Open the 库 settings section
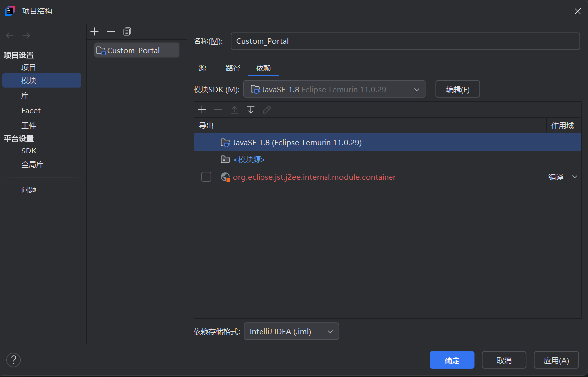Screen dimensions: 588x377 pos(25,95)
